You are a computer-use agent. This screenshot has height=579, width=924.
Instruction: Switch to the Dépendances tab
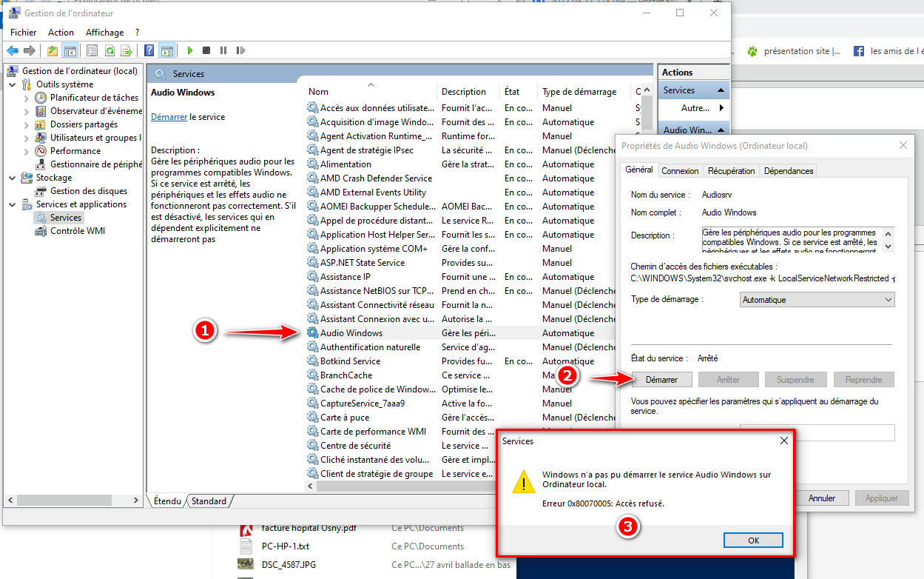(x=789, y=171)
